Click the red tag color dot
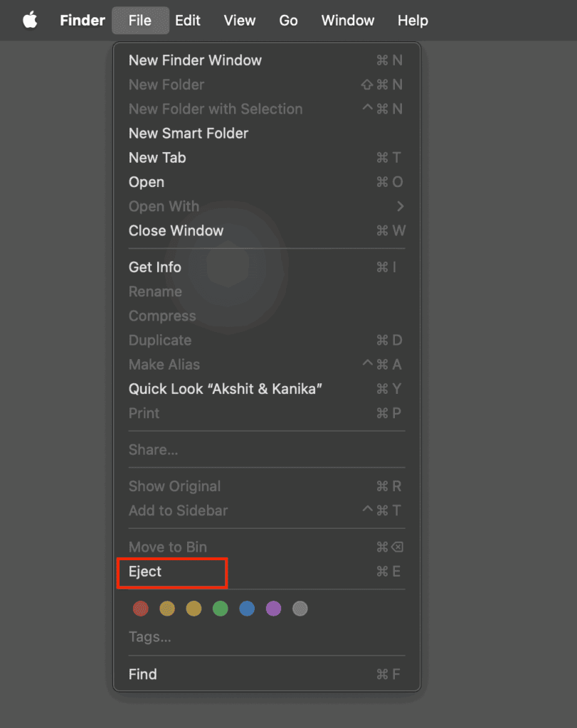Screen dimensions: 577x728 (140, 609)
